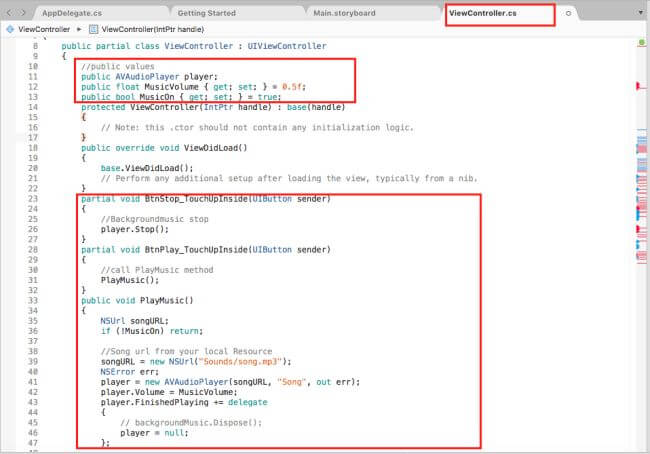Click UIViewController in the class declaration
650x454 pixels.
(287, 46)
